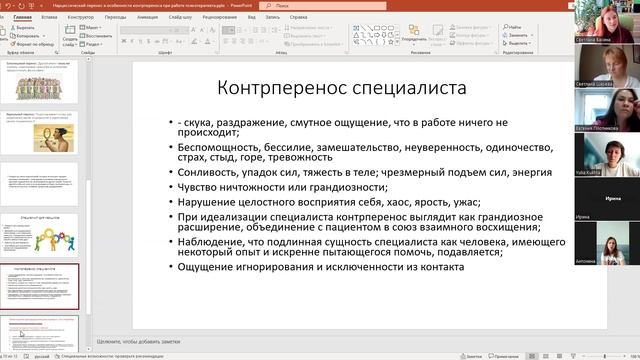Viewport: 640px width, 360px height.
Task: Open the Drawing group dialog launcher
Action: [x=496, y=53]
